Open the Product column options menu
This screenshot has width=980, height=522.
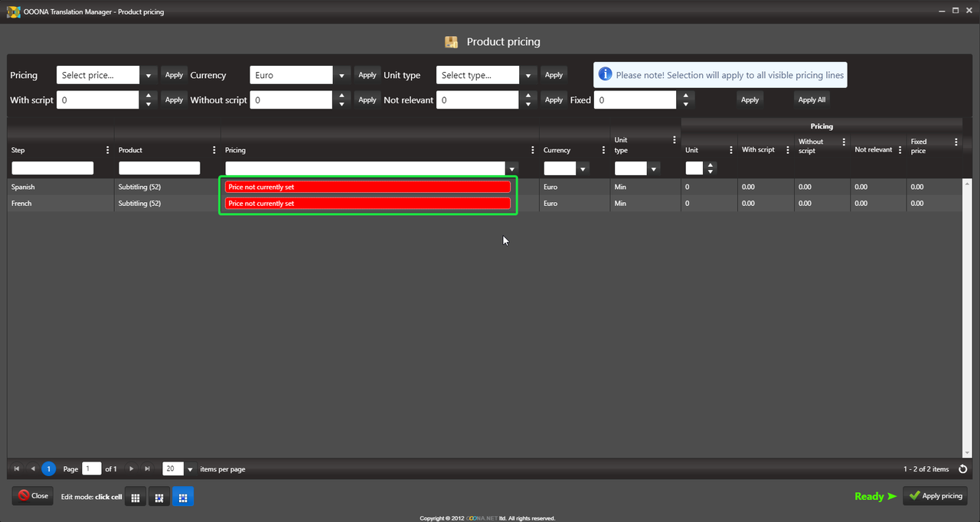coord(214,150)
